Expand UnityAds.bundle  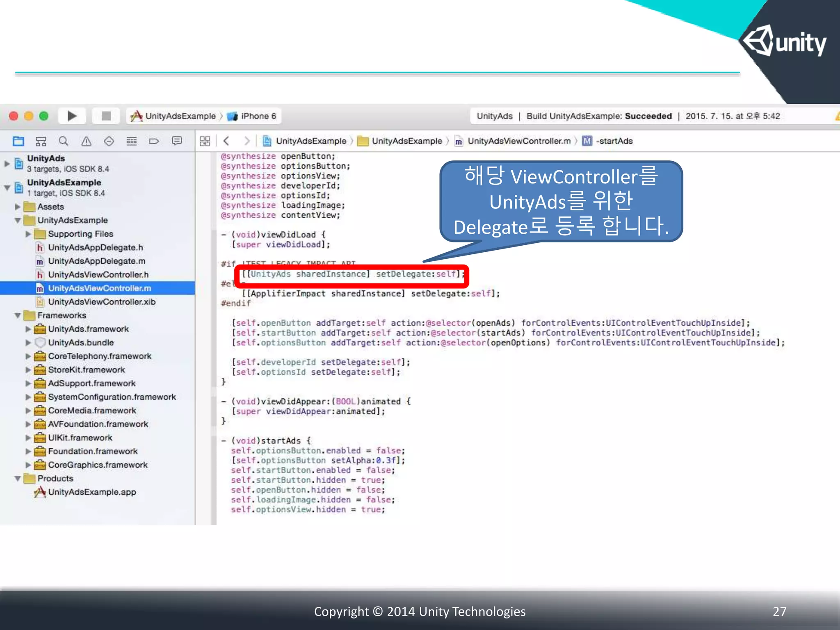28,342
